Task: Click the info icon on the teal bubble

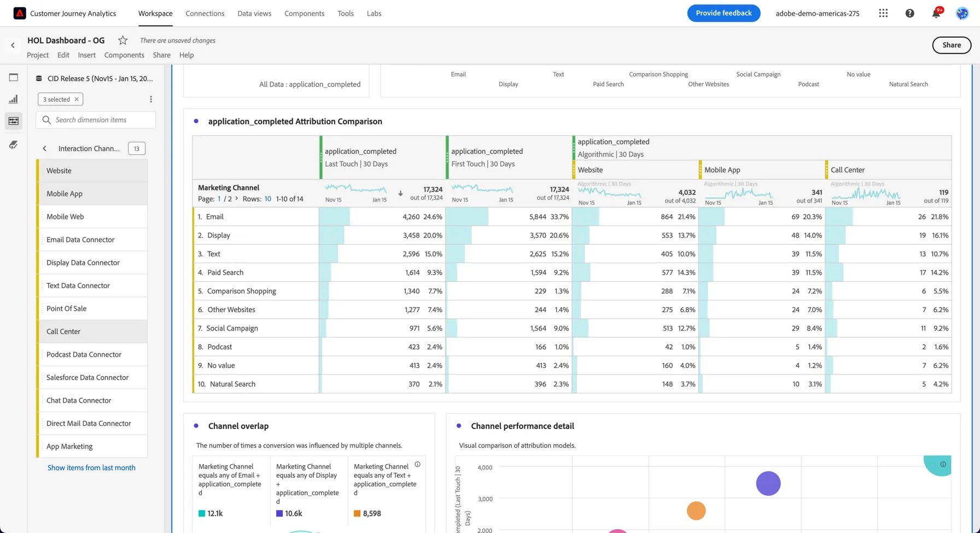Action: tap(943, 464)
